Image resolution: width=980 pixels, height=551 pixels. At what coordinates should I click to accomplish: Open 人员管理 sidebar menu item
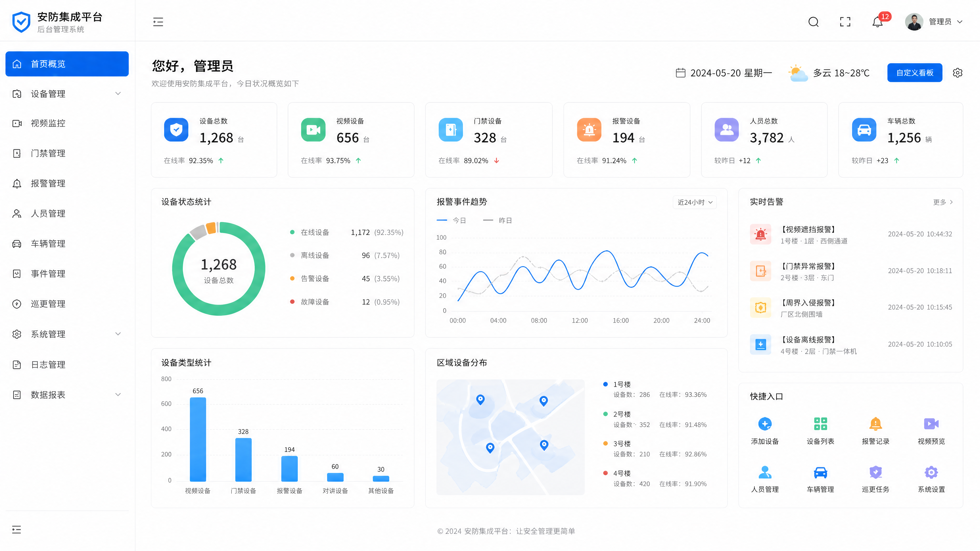tap(67, 213)
